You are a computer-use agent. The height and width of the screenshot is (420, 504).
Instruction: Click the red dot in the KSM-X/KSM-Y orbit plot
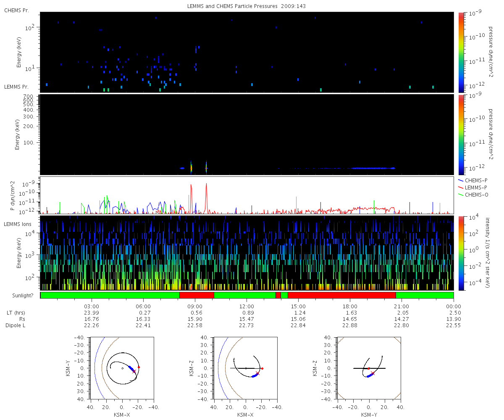tap(139, 367)
